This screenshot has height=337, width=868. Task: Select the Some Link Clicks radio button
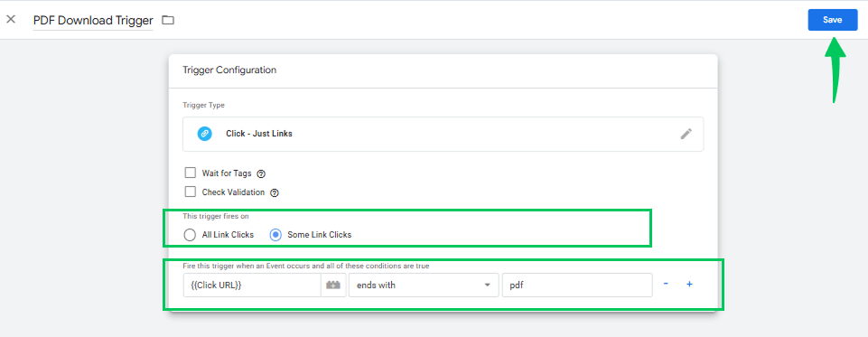(x=275, y=235)
